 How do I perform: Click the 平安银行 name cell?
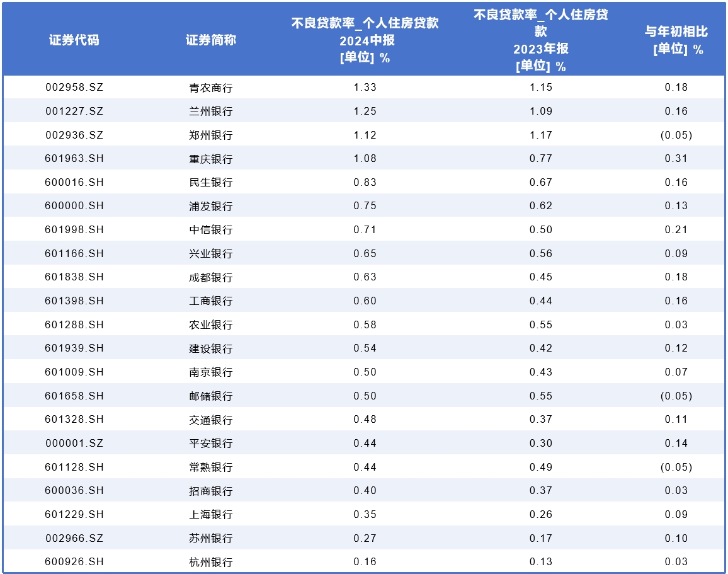click(211, 444)
